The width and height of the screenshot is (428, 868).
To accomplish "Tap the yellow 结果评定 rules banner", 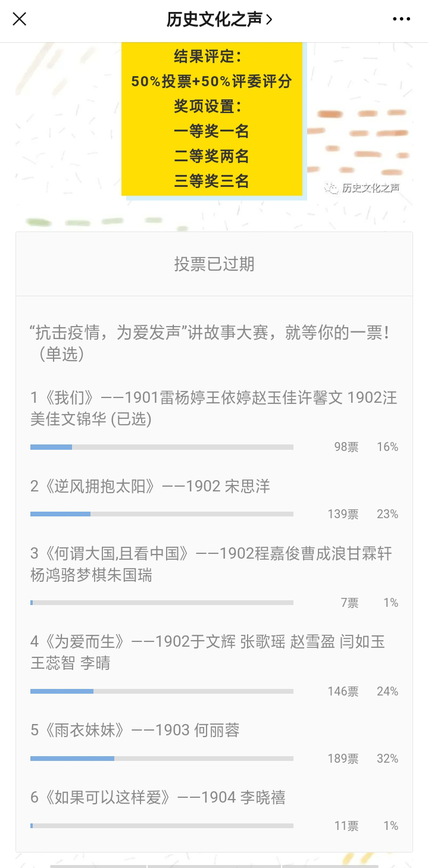I will tap(212, 119).
